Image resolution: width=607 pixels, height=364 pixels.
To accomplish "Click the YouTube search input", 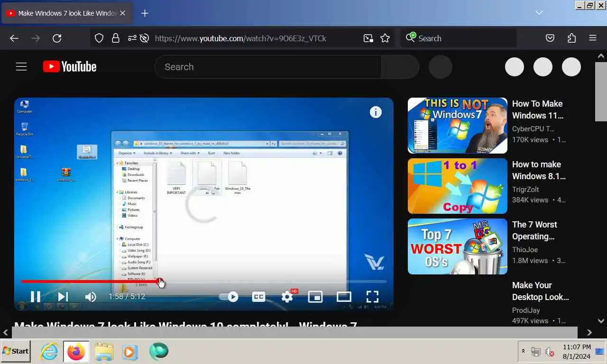I will pyautogui.click(x=268, y=67).
